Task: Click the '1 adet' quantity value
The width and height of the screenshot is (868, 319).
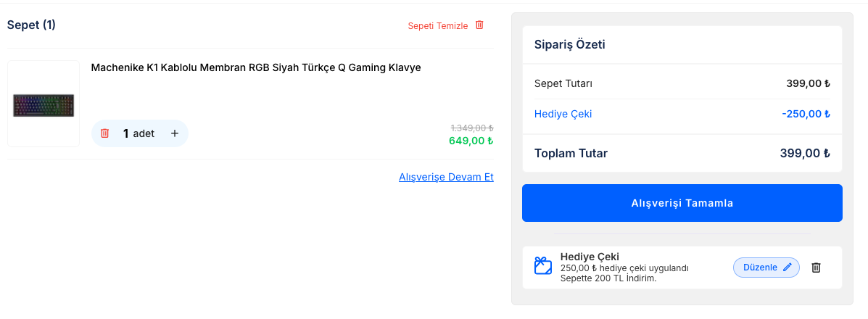Action: point(139,133)
